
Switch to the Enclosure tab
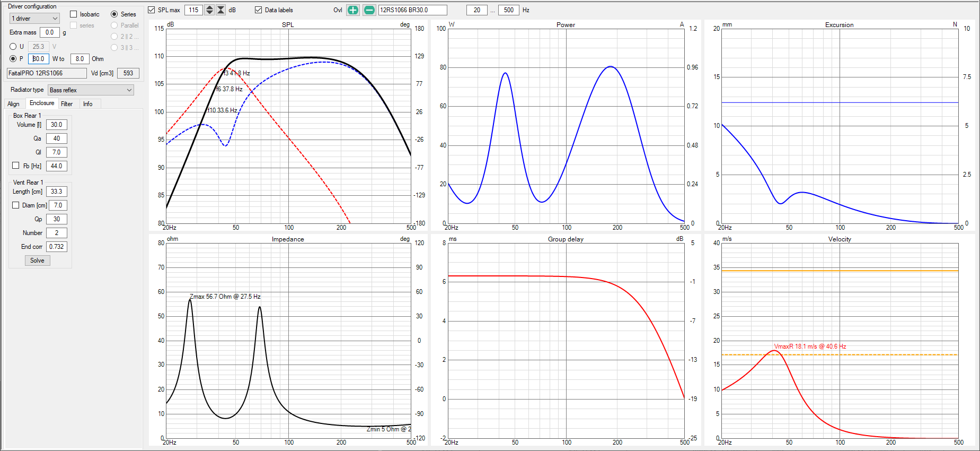point(42,103)
